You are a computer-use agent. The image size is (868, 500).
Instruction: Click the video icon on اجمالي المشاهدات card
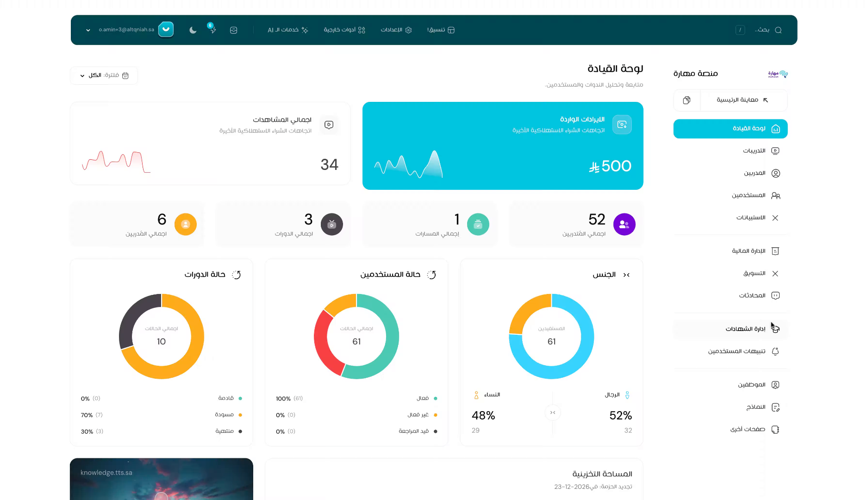(329, 125)
